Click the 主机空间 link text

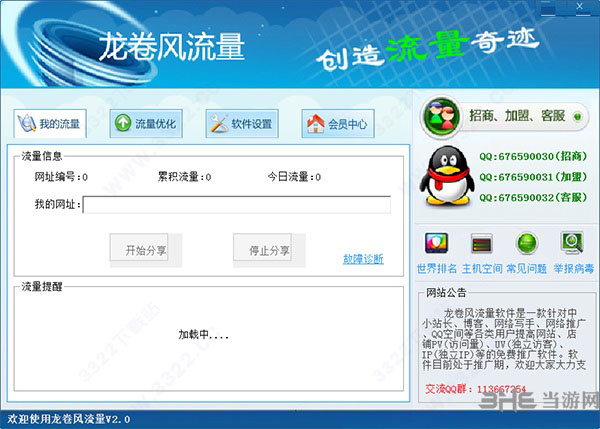point(482,269)
